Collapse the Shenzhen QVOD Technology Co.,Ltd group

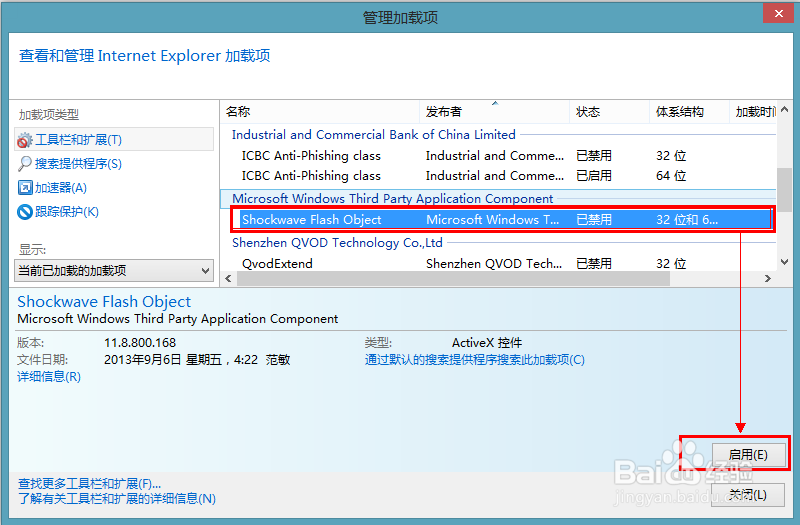337,243
